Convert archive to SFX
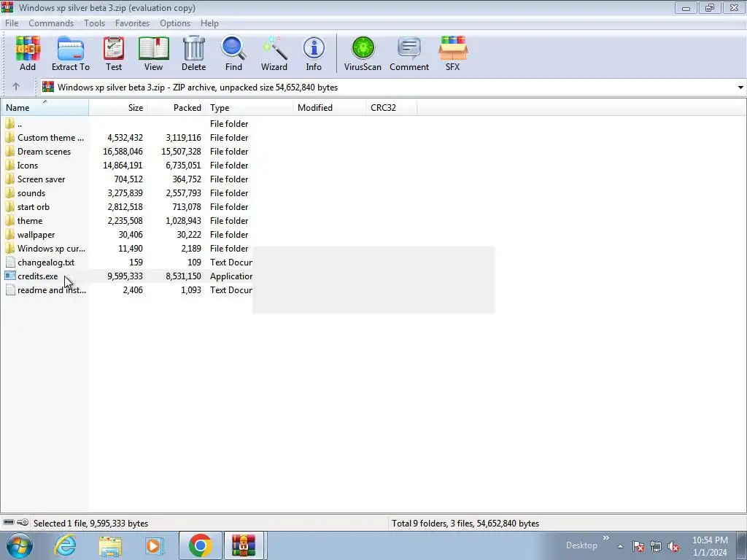The image size is (747, 560). (x=452, y=53)
